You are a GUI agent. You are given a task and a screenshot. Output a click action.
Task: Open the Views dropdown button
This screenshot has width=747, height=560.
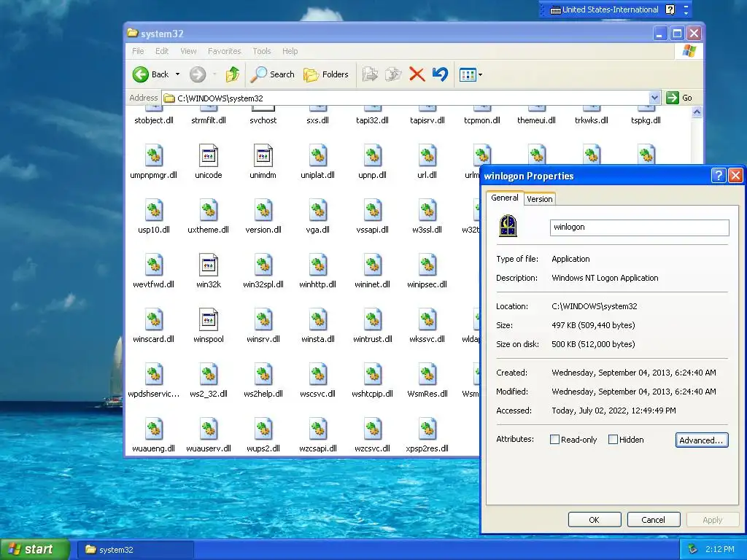pyautogui.click(x=471, y=74)
